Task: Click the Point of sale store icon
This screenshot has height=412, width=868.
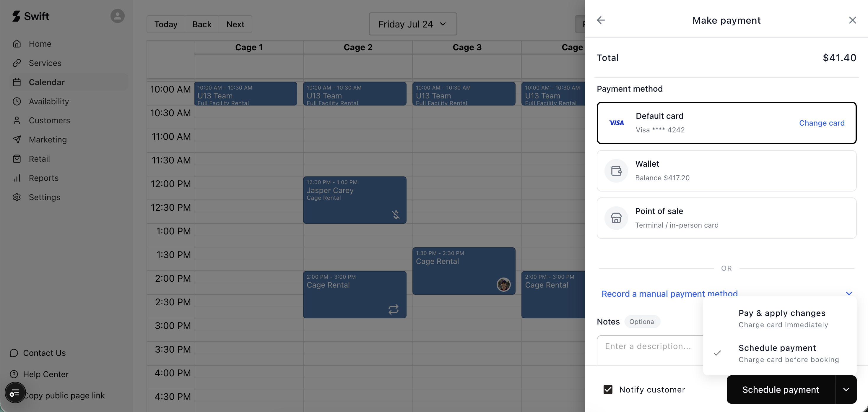Action: [x=616, y=218]
